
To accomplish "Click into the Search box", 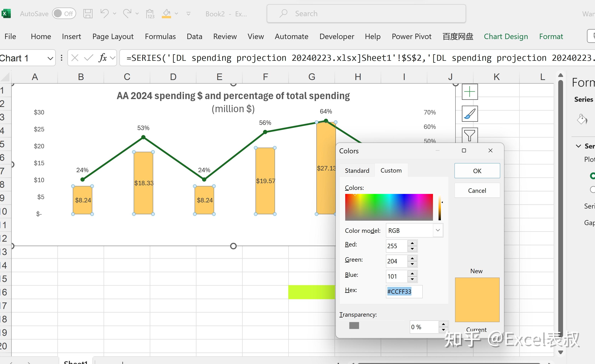I will tap(366, 13).
